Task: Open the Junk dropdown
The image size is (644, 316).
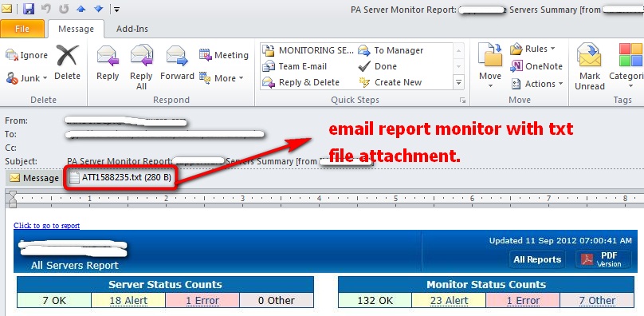Action: tap(26, 77)
